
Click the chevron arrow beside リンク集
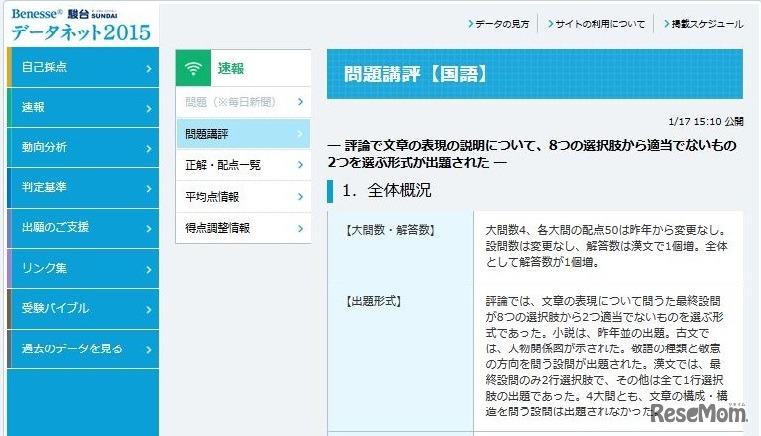click(149, 269)
